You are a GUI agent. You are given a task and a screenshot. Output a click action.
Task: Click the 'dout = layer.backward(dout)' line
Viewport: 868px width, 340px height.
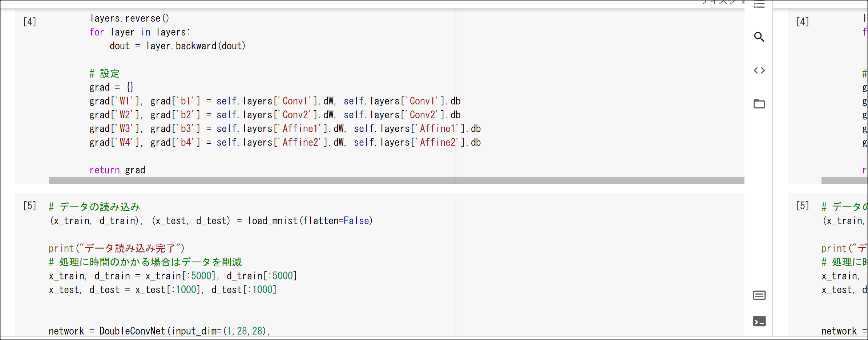[178, 46]
